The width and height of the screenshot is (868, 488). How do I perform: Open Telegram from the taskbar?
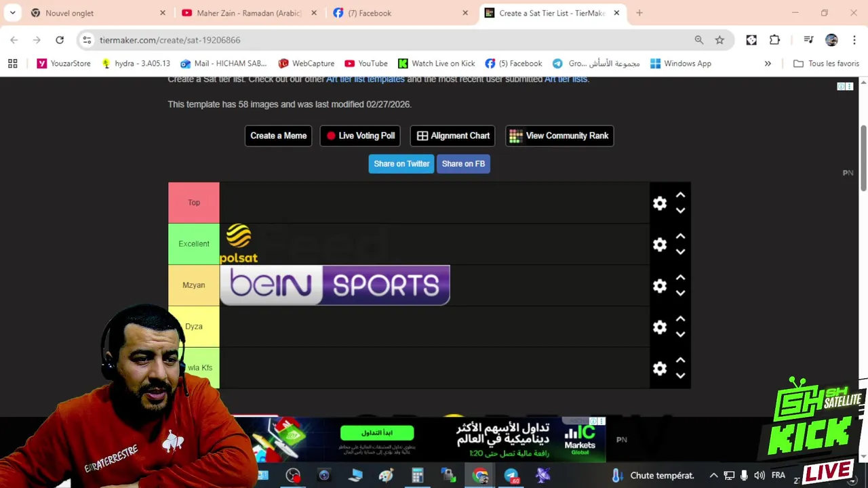[511, 475]
